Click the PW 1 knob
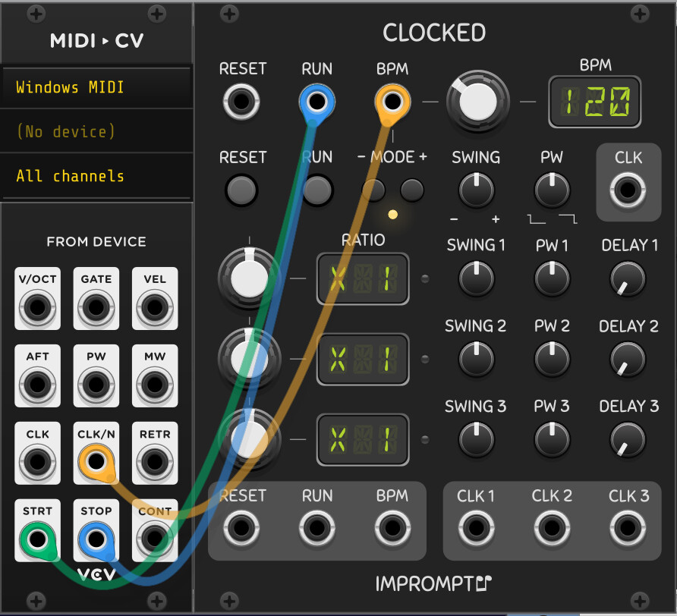 (x=552, y=279)
